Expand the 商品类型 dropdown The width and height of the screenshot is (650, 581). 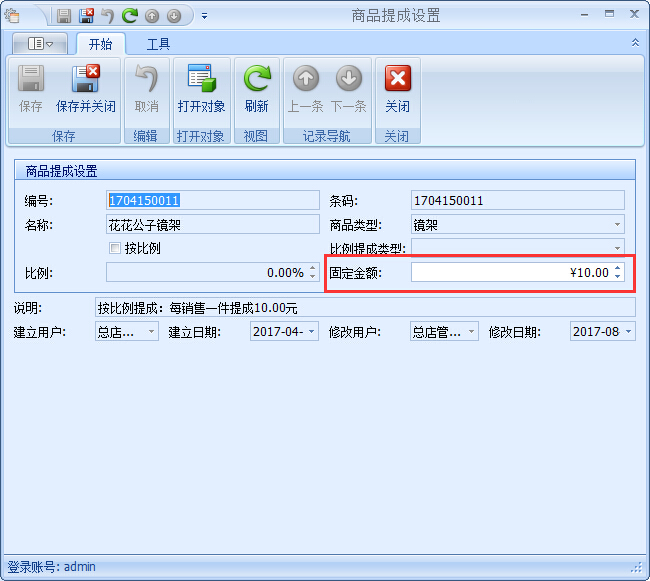[617, 225]
